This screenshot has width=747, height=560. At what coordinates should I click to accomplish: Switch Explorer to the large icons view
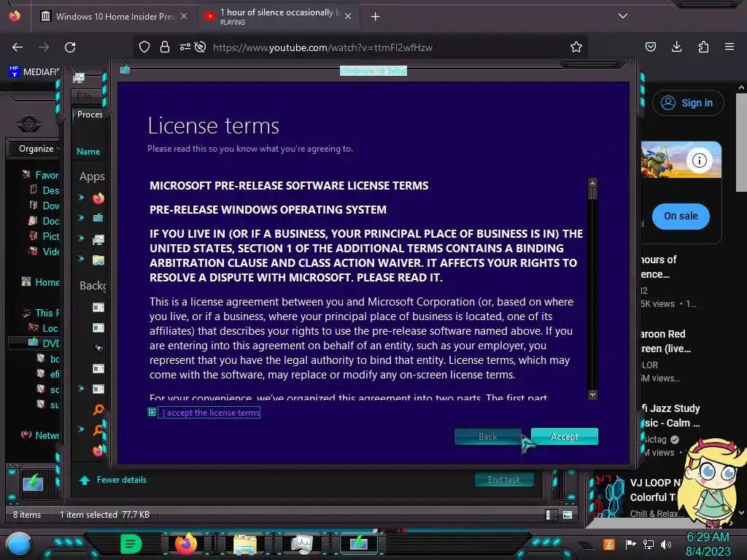tap(568, 515)
